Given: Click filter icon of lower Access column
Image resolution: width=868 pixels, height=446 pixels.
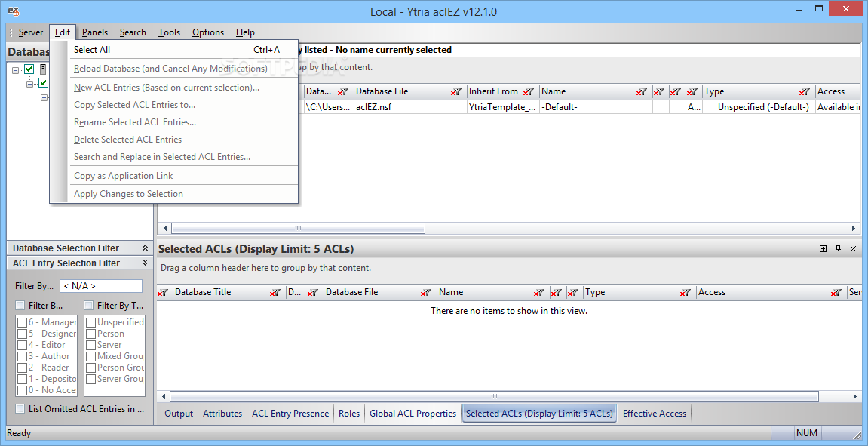Looking at the screenshot, I should (x=836, y=293).
